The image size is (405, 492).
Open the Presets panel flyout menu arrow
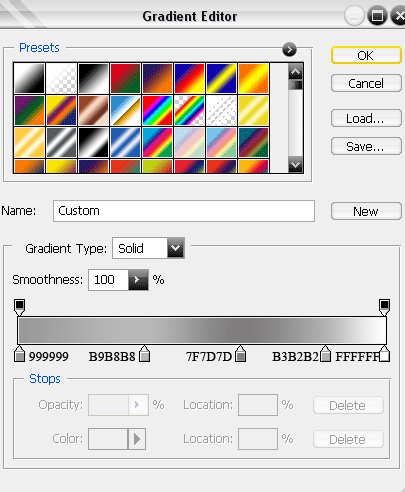tap(289, 50)
